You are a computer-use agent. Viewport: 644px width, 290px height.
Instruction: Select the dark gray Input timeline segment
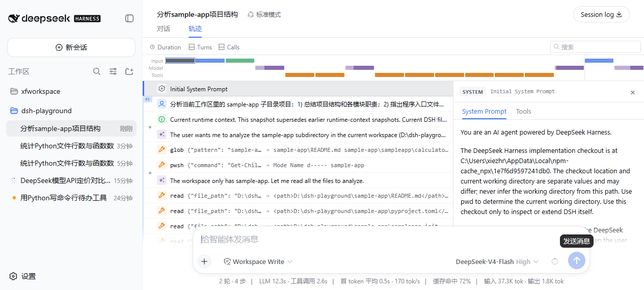(180, 61)
